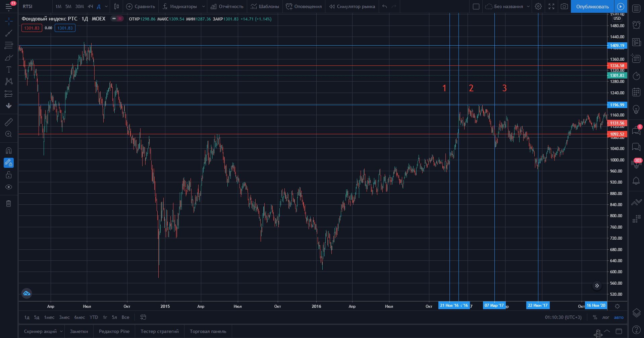Click the trash icon to remove drawings
644x338 pixels.
click(9, 203)
